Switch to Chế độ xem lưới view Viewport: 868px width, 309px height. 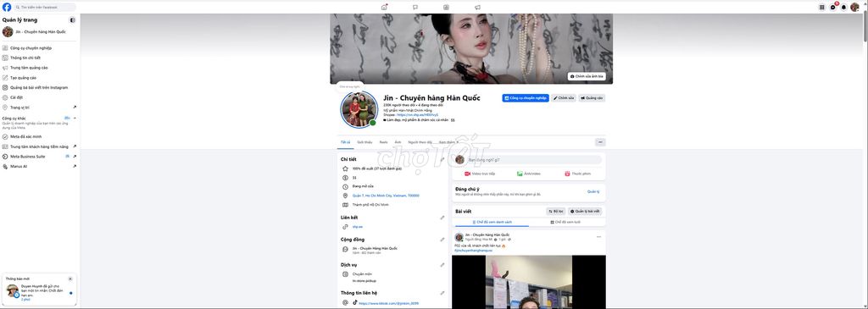coord(565,222)
